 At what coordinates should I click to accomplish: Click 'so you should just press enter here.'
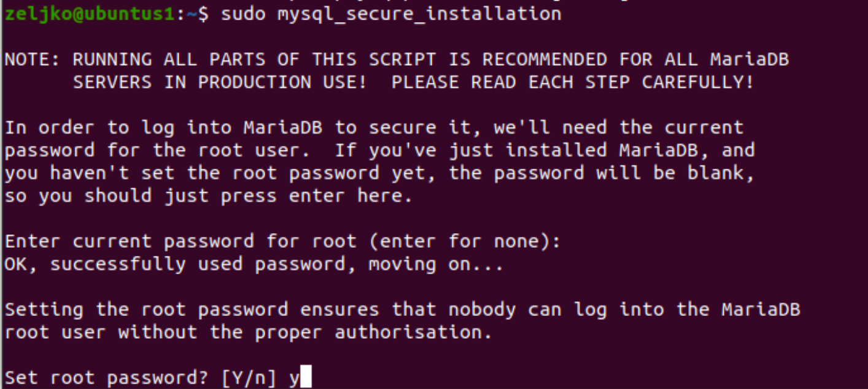(208, 196)
